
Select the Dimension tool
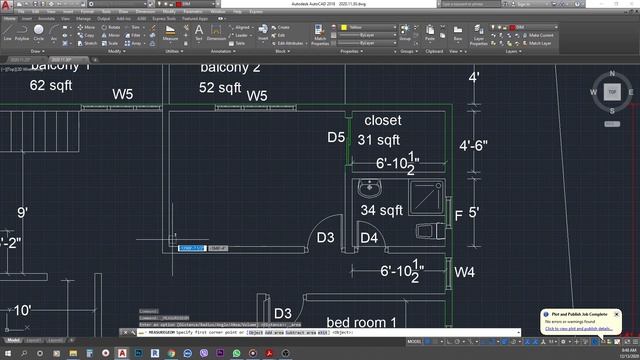216,33
